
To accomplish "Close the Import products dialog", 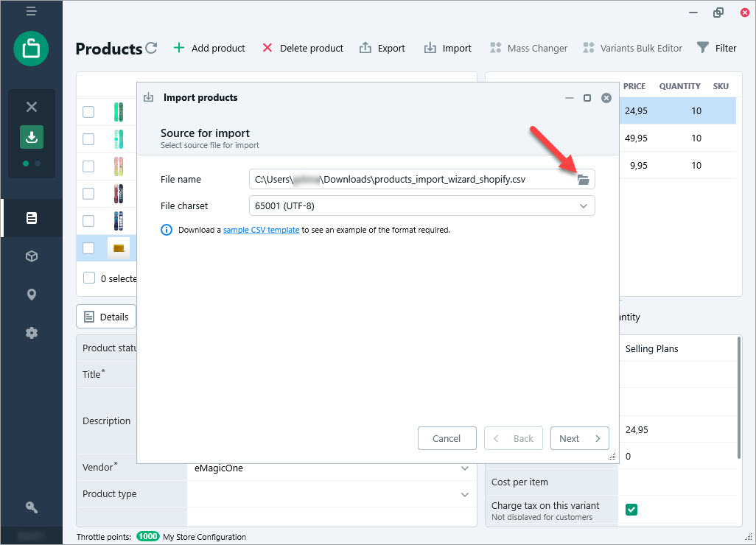I will tap(606, 98).
